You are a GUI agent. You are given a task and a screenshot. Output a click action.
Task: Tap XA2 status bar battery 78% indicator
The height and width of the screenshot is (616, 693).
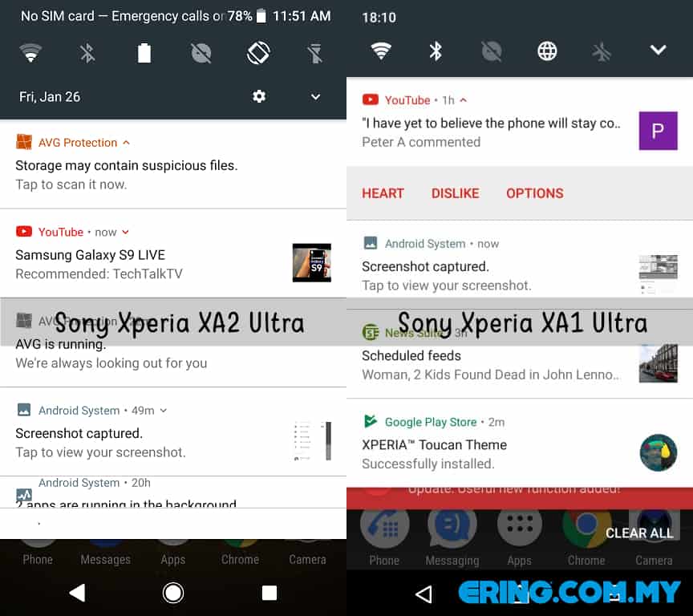point(247,16)
